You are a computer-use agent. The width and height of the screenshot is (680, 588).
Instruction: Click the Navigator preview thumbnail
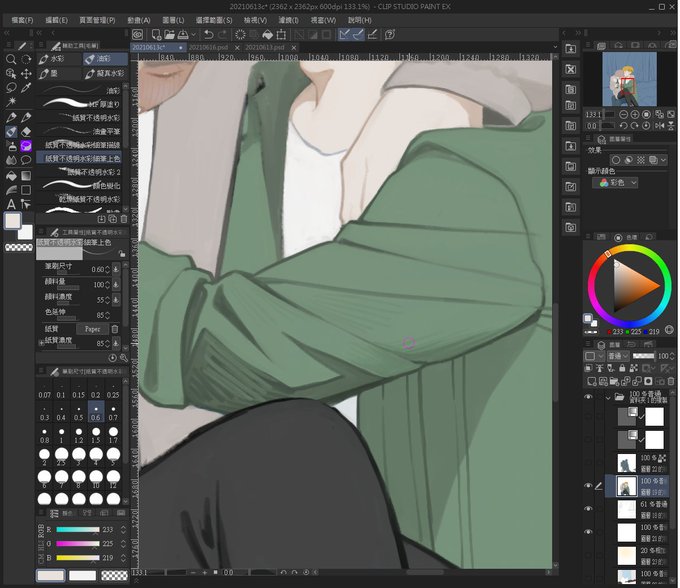tap(629, 79)
